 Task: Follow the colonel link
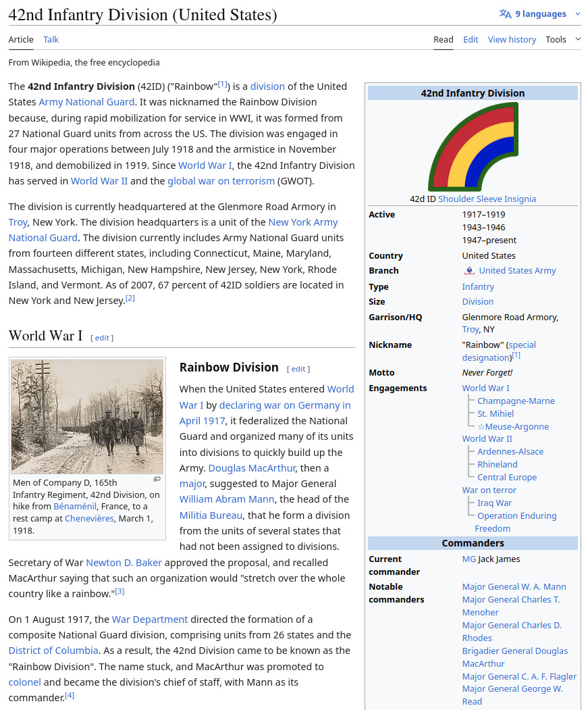click(24, 682)
